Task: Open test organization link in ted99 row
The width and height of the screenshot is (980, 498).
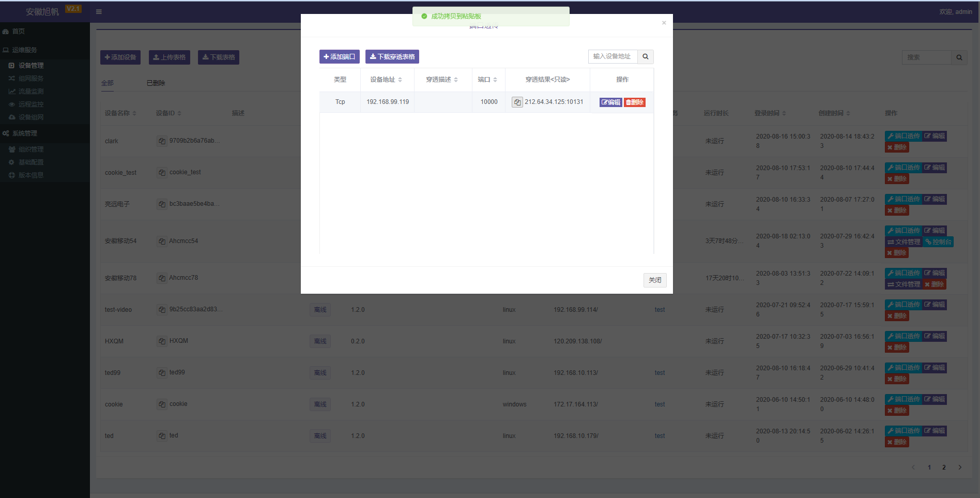Action: [x=660, y=373]
